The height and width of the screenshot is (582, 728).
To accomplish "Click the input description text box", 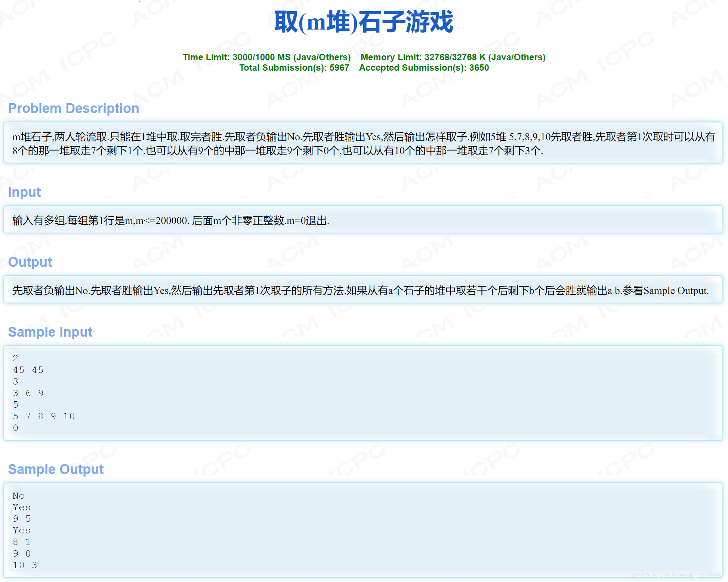I will [x=171, y=221].
